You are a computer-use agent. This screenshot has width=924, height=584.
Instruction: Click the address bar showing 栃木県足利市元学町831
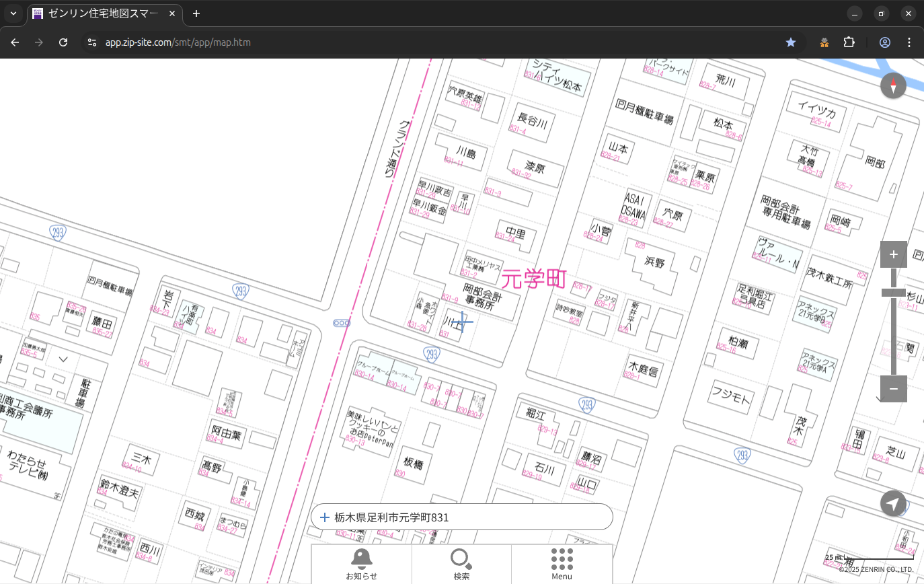(x=461, y=517)
